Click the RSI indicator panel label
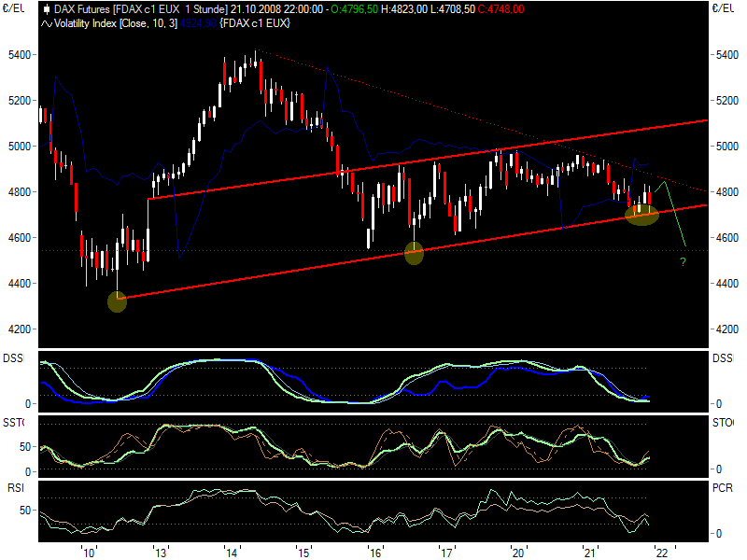The image size is (747, 560). (x=16, y=488)
